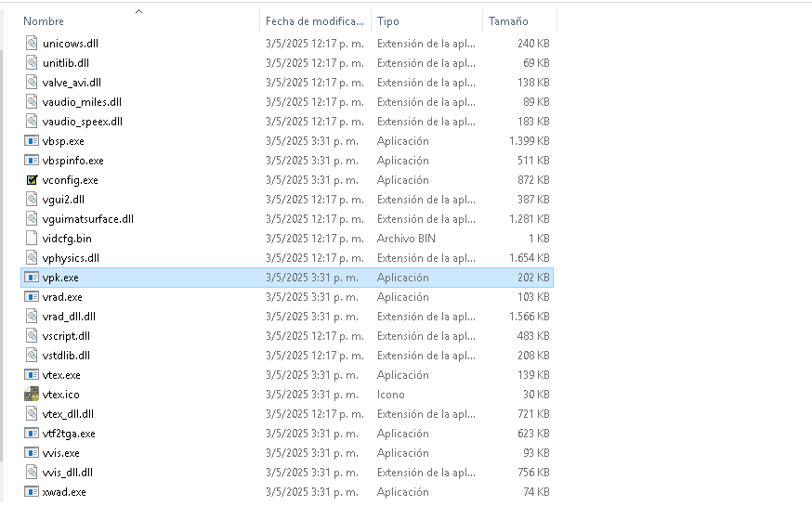Click the vphysics.dll file icon
Screen dimensions: 812x506
pyautogui.click(x=33, y=258)
